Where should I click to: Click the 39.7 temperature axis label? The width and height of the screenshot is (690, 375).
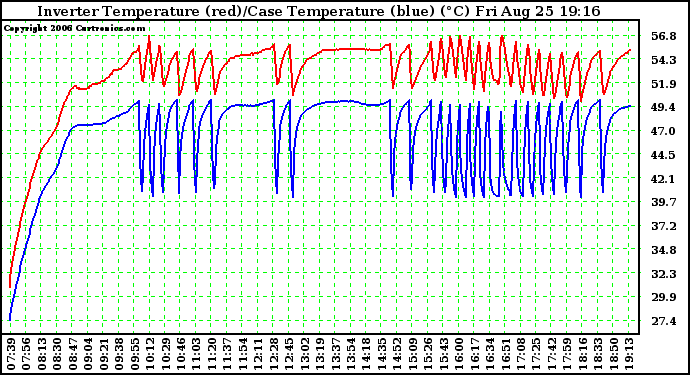tap(664, 202)
